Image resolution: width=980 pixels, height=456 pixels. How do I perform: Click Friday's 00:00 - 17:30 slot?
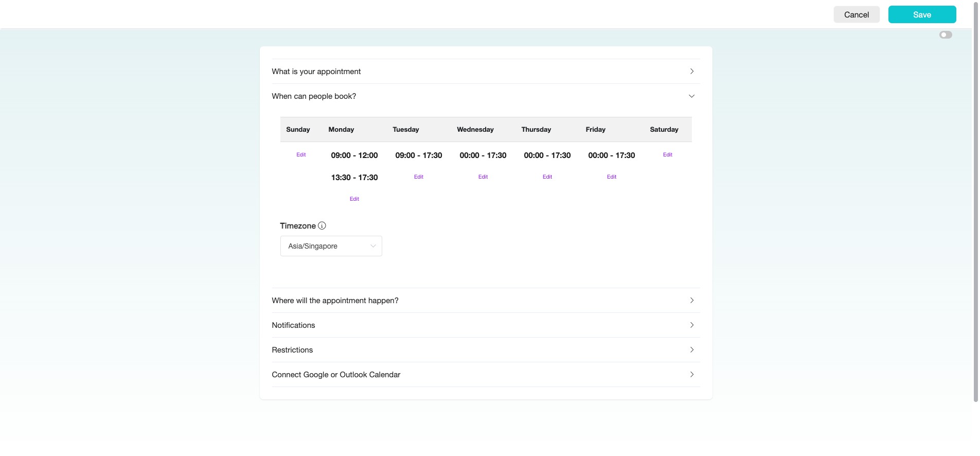[612, 155]
